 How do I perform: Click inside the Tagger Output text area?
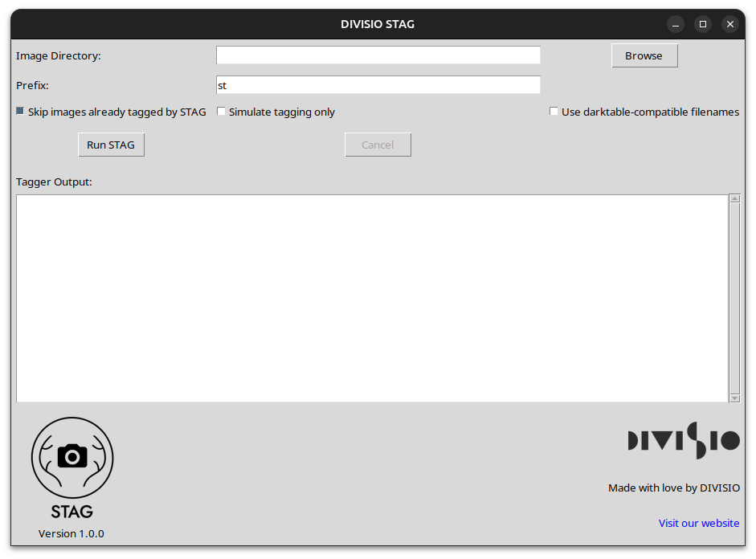click(x=372, y=298)
